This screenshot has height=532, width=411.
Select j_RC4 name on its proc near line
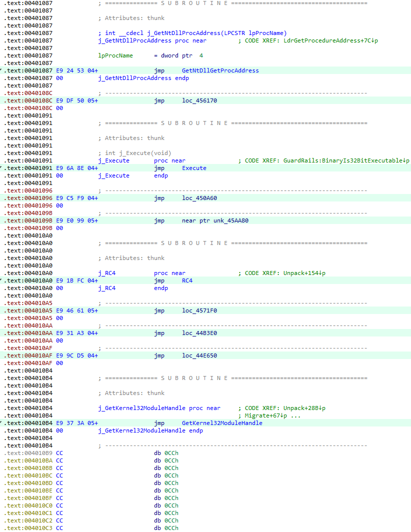click(x=107, y=273)
